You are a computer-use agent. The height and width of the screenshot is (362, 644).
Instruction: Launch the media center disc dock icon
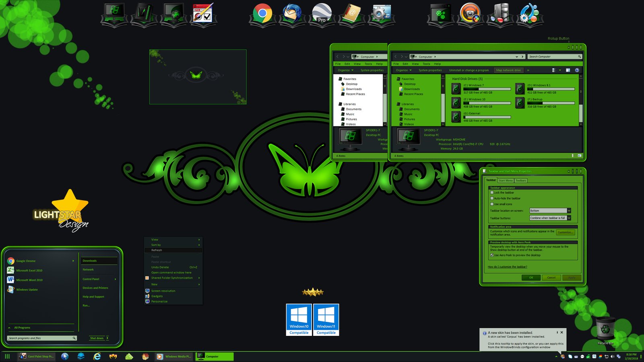tap(470, 14)
